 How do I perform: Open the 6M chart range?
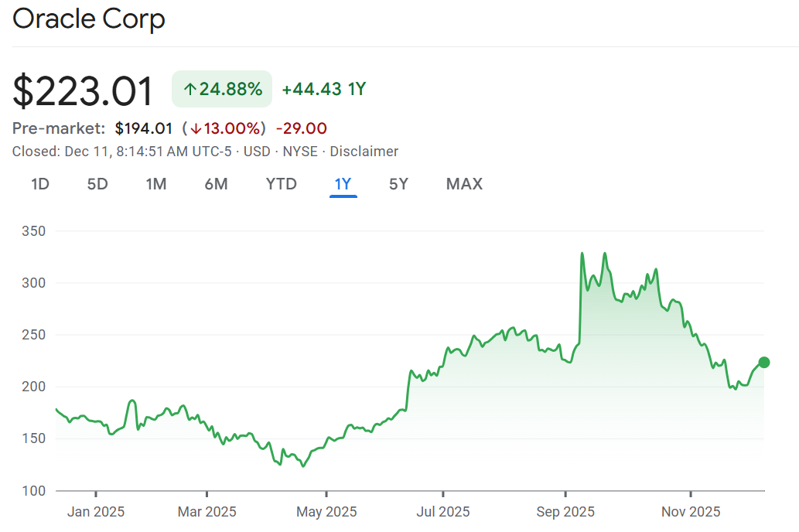coord(216,184)
